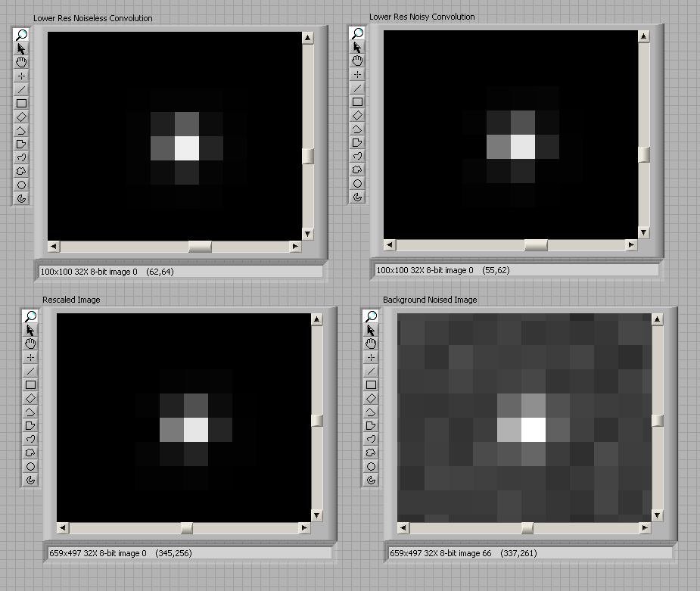This screenshot has height=591, width=700.
Task: Select Point crosshair tool in Background Noised Image
Action: pos(371,357)
